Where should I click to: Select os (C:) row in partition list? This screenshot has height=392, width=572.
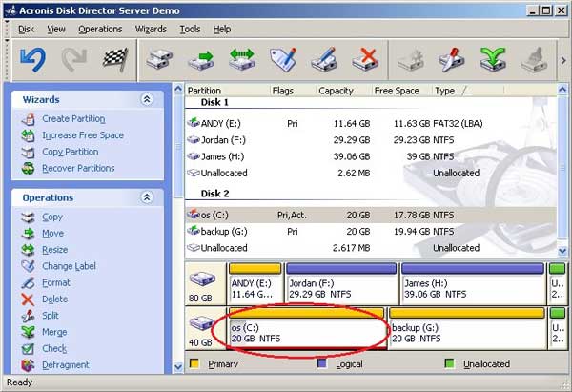pyautogui.click(x=371, y=215)
